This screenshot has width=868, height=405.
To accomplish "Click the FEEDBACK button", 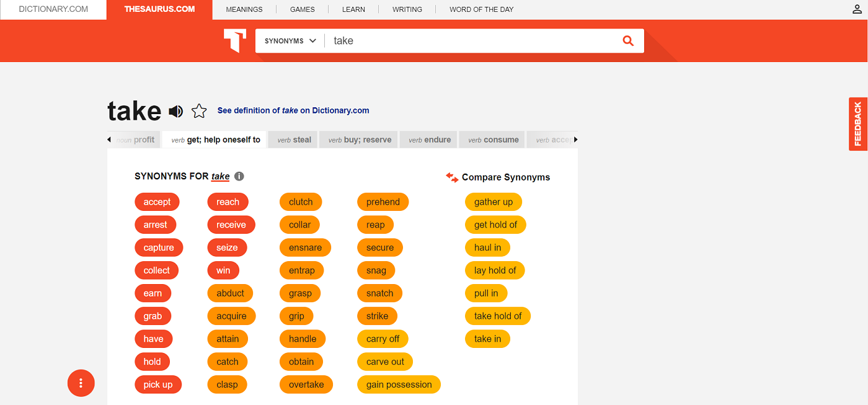I will (x=857, y=123).
